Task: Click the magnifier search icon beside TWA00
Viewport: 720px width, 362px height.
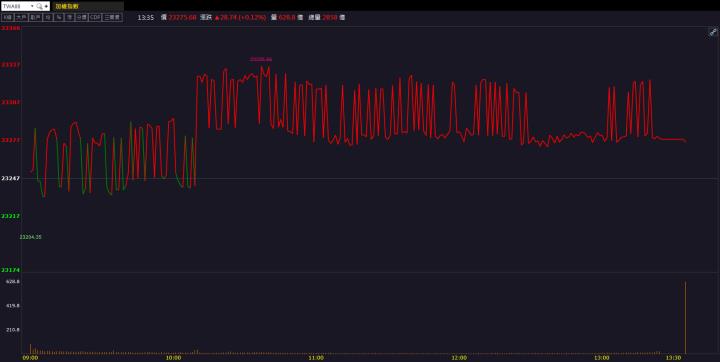Action: [x=39, y=6]
